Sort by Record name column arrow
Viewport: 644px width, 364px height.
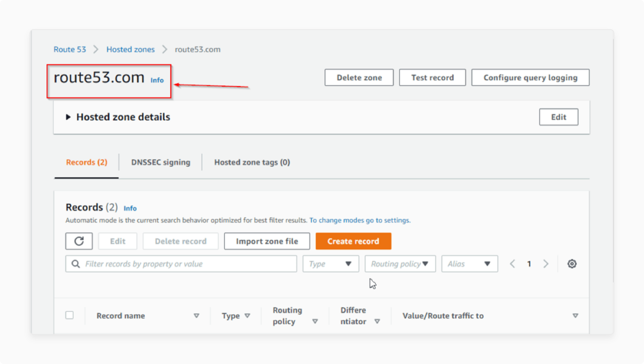[x=197, y=316]
